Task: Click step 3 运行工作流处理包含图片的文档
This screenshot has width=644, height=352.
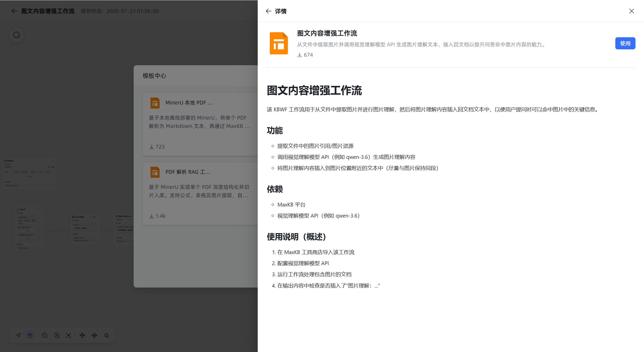Action: (x=314, y=274)
